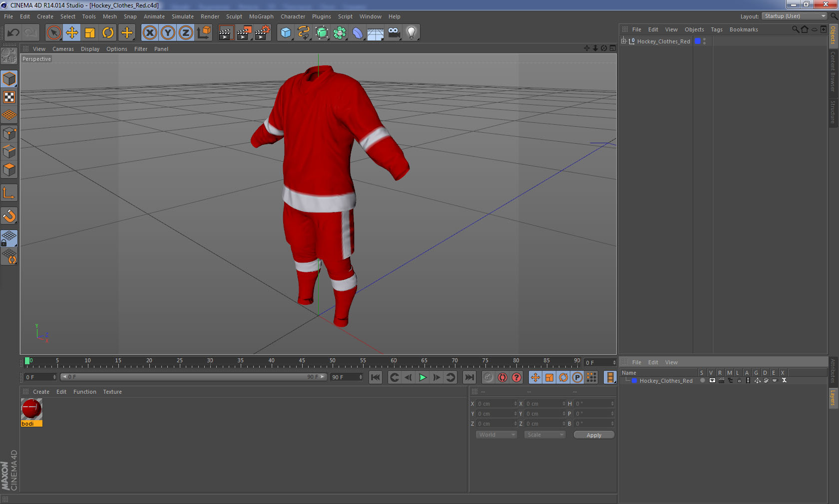
Task: Open the Character menu
Action: tap(293, 16)
